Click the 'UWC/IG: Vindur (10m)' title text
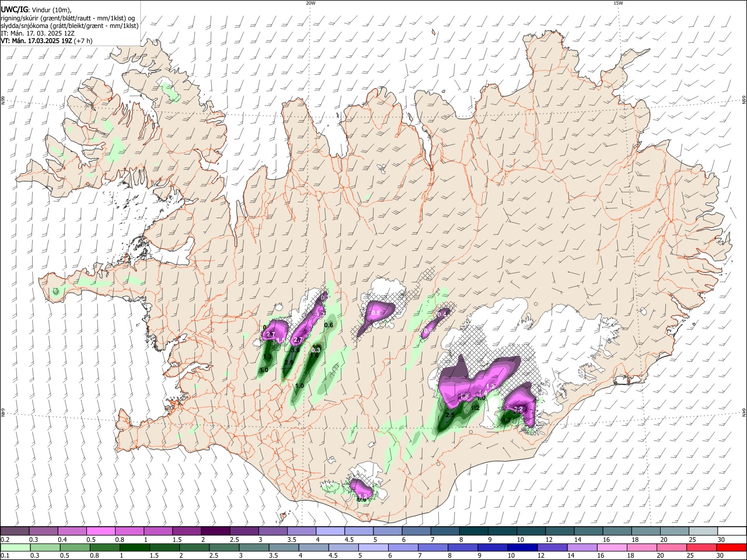Screen dimensions: 747x560 (x=36, y=9)
